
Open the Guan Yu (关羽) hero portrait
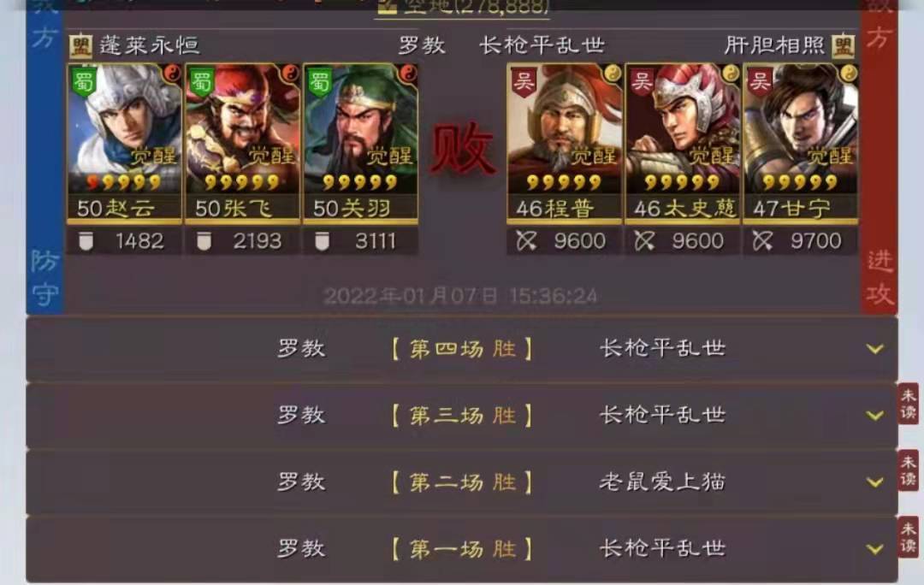coord(360,143)
